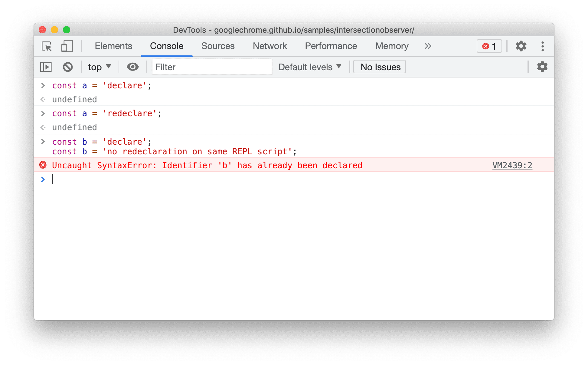The width and height of the screenshot is (588, 365).
Task: Expand the first const a declare entry
Action: (42, 86)
